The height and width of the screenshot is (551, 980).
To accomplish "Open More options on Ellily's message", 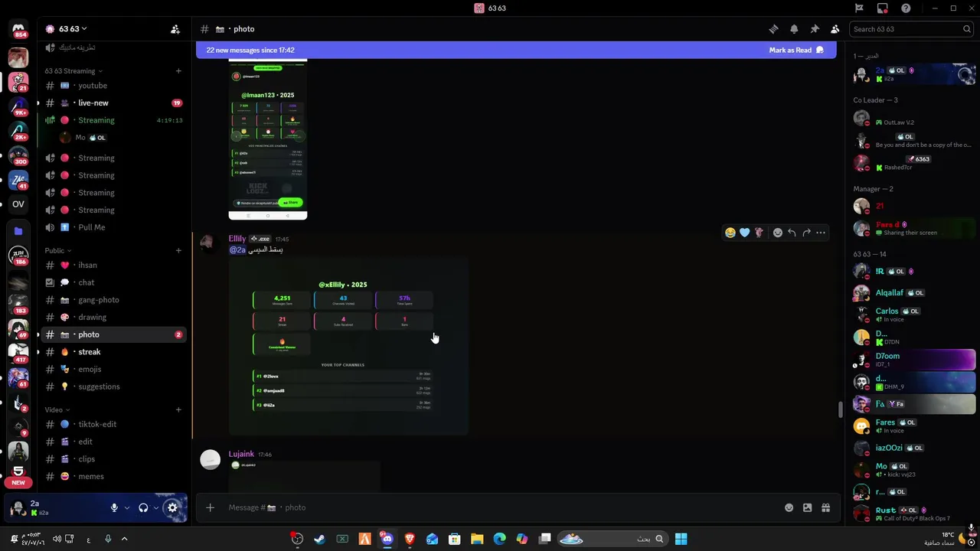I will [x=821, y=233].
